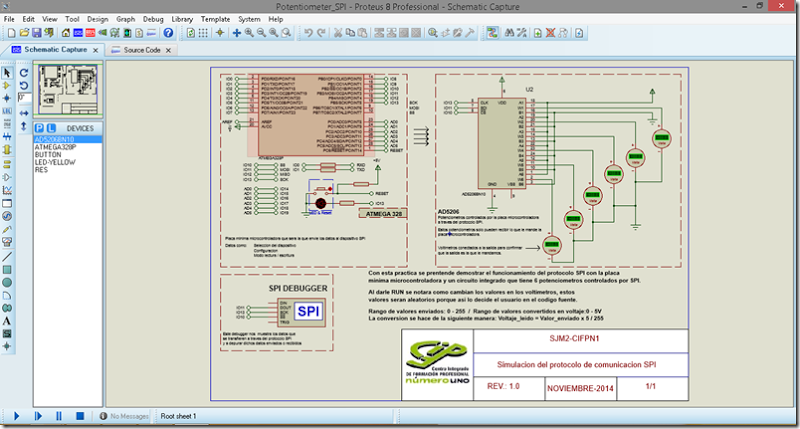Stop the simulation
The image size is (800, 429).
point(80,416)
